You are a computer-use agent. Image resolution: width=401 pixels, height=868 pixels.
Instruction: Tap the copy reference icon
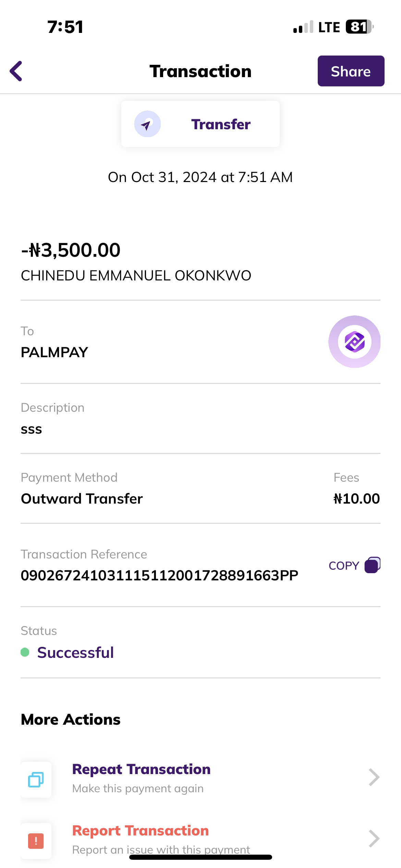click(372, 565)
